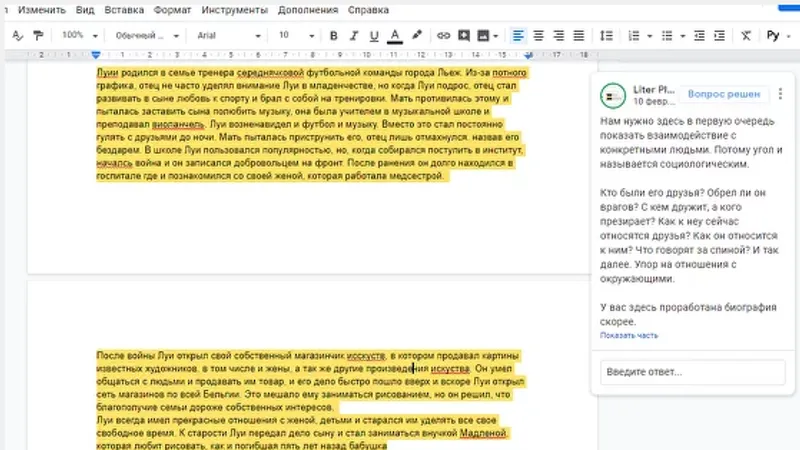Clear text formatting
The image size is (800, 450).
[x=746, y=36]
